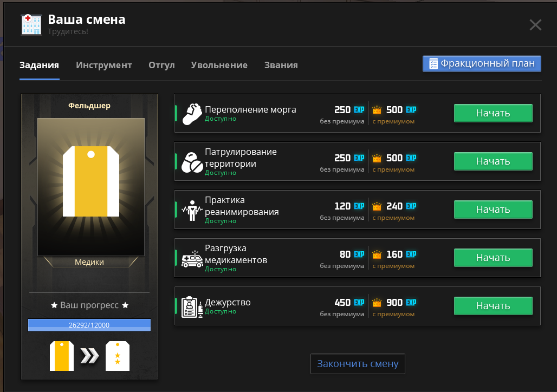This screenshot has width=557, height=392.
Task: Click the 80 EXP reward value
Action: click(352, 254)
